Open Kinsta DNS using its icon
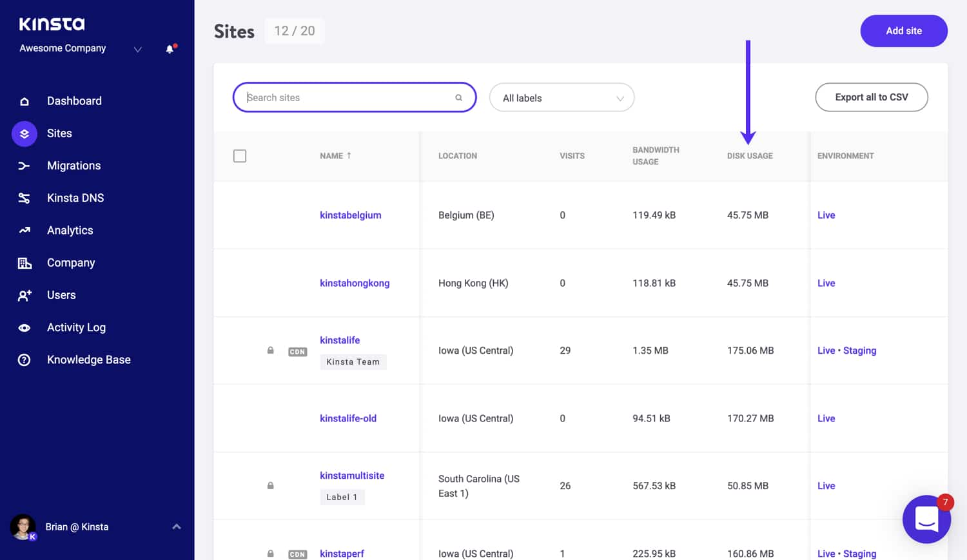 [x=24, y=198]
